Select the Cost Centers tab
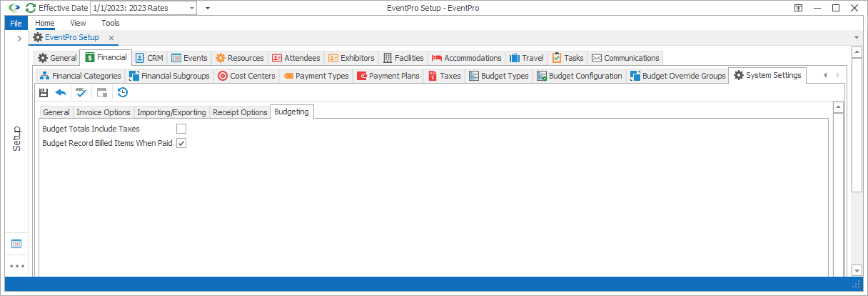 (246, 76)
